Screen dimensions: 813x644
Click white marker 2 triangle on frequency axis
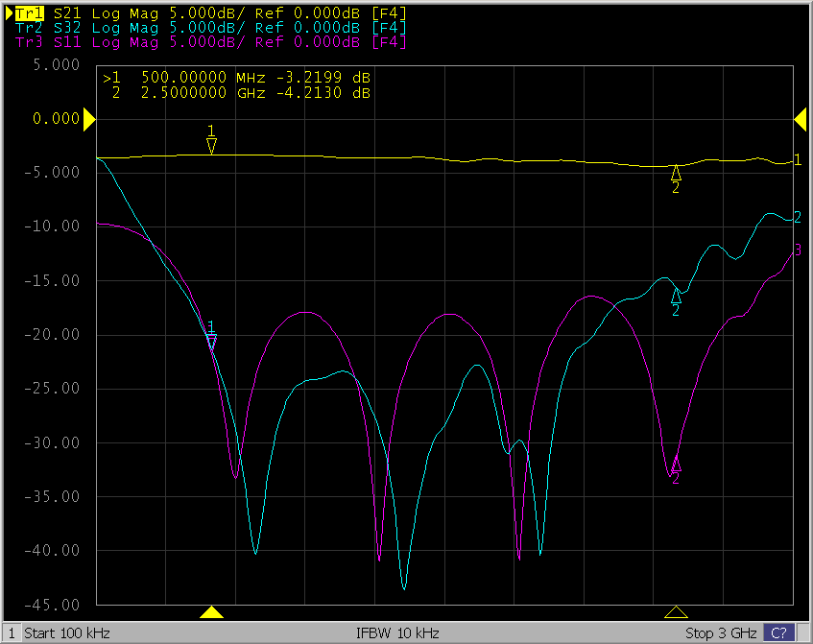pyautogui.click(x=676, y=612)
